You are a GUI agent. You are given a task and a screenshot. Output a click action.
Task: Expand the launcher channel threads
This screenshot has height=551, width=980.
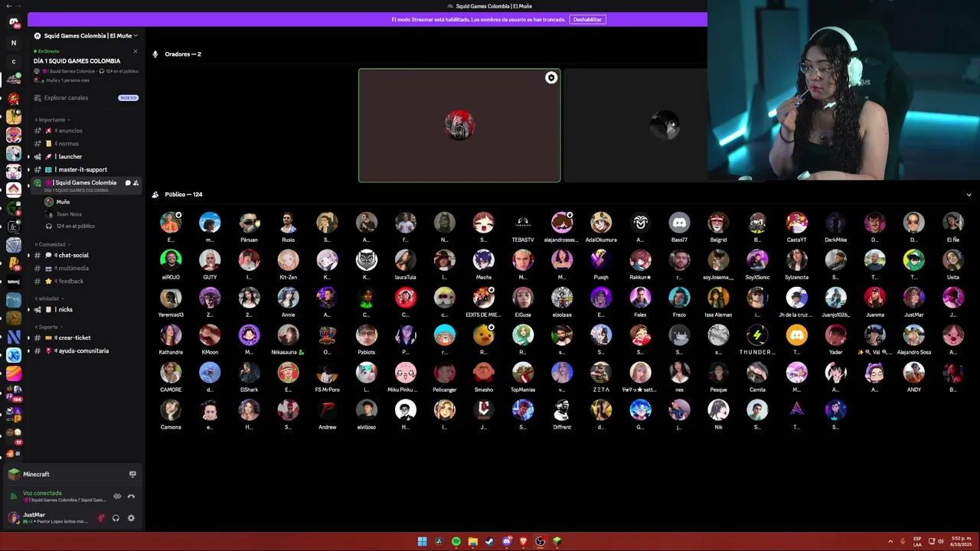[28, 157]
